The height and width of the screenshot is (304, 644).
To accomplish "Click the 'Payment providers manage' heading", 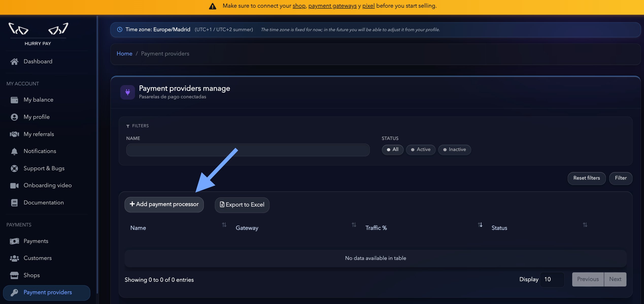I will pyautogui.click(x=184, y=88).
